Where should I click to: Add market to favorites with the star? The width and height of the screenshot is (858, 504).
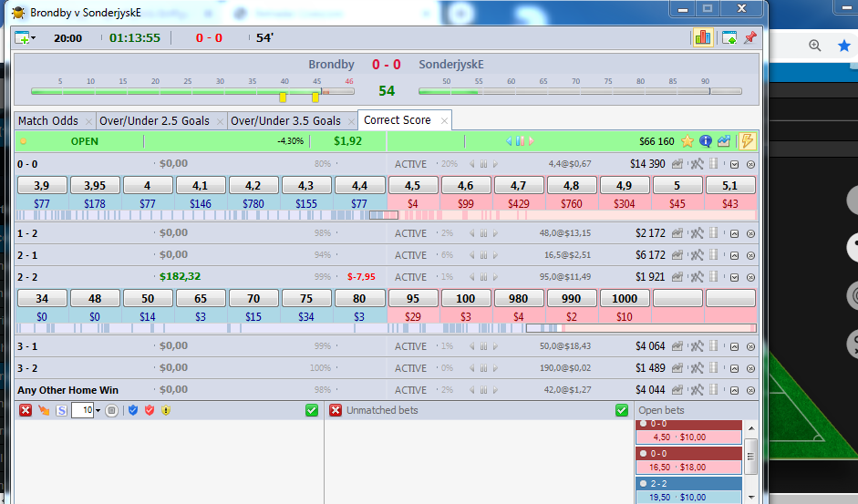687,141
